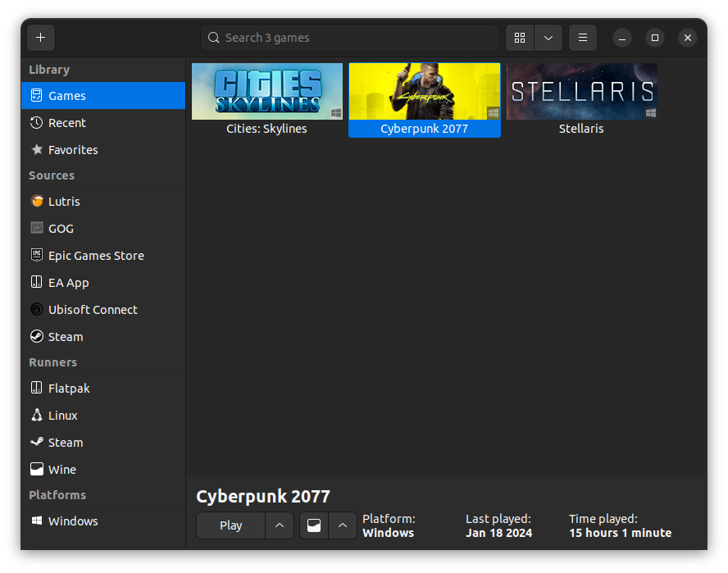Click the EA App icon
The image size is (728, 573).
(x=37, y=282)
